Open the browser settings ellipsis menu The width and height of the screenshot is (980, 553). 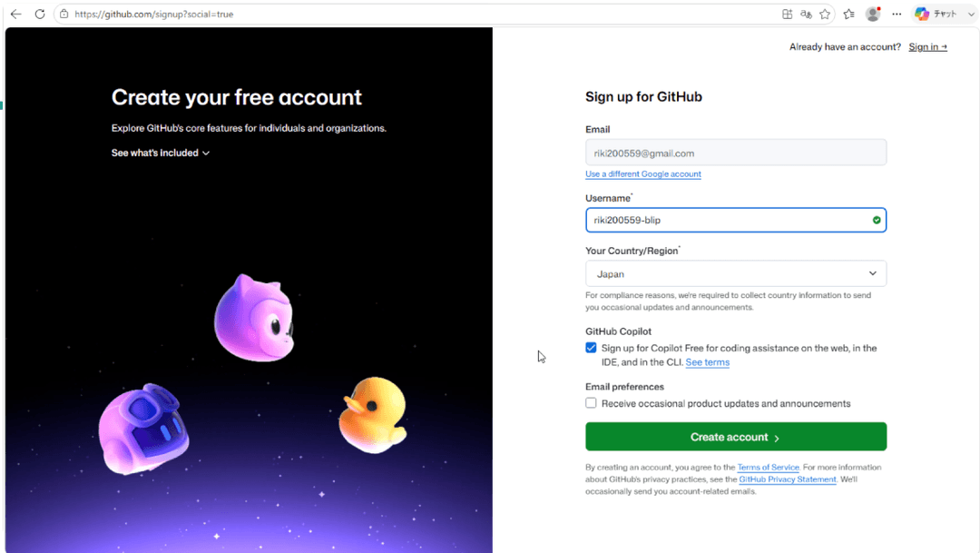pos(897,14)
